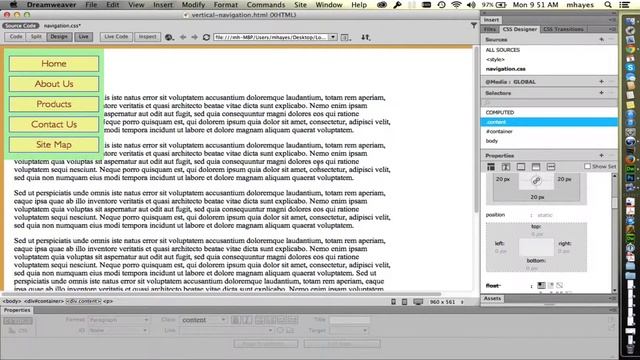Jump to Text properties category

(x=506, y=167)
